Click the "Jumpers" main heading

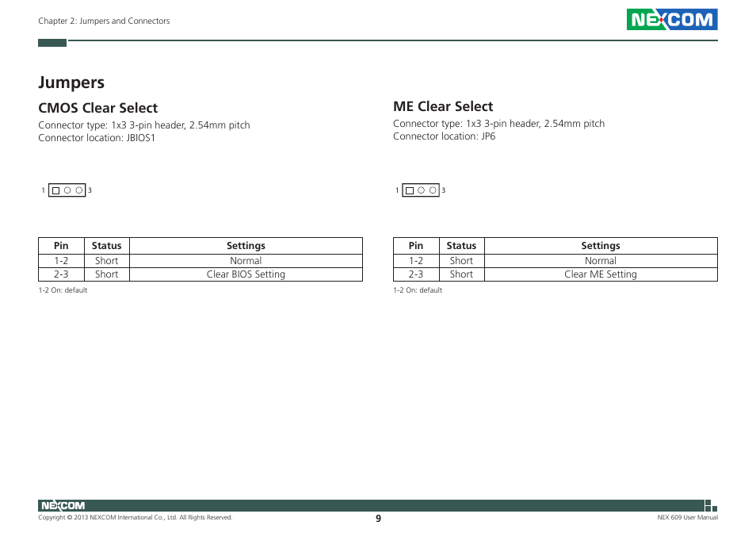71,82
